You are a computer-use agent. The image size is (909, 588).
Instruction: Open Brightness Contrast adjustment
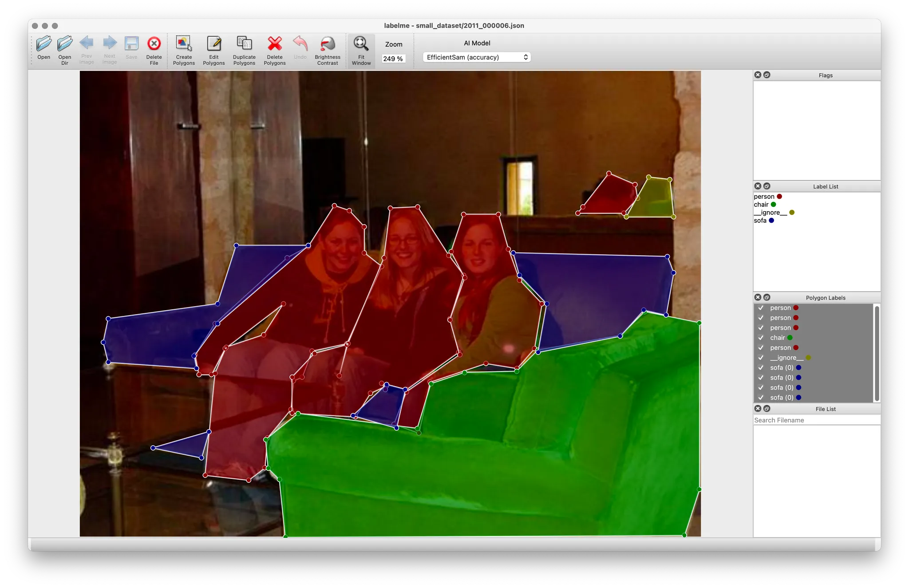(x=328, y=44)
